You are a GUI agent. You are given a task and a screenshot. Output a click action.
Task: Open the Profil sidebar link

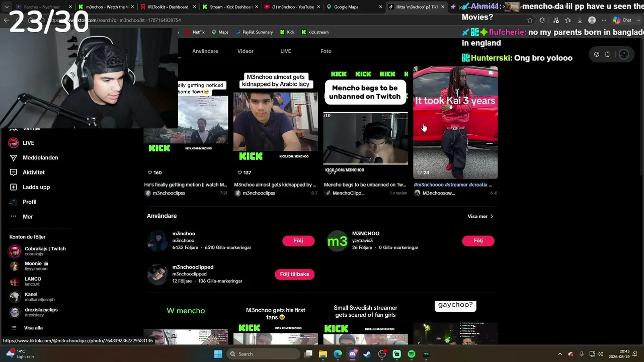[29, 202]
